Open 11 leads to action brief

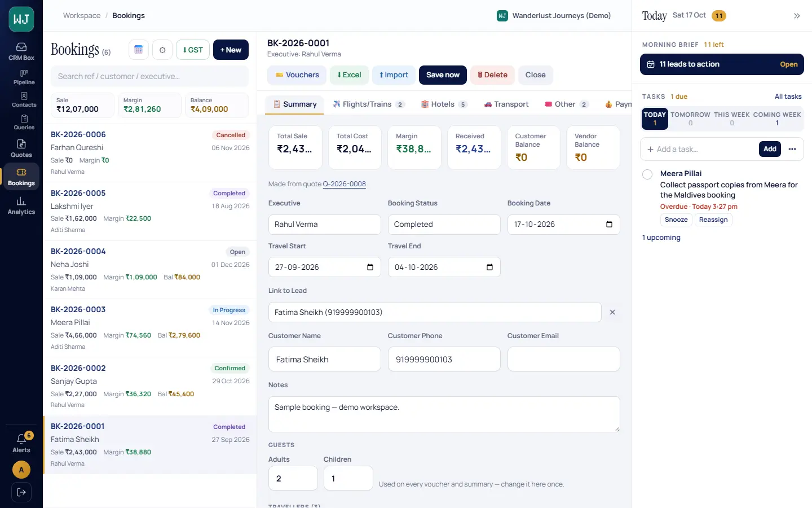pyautogui.click(x=722, y=64)
